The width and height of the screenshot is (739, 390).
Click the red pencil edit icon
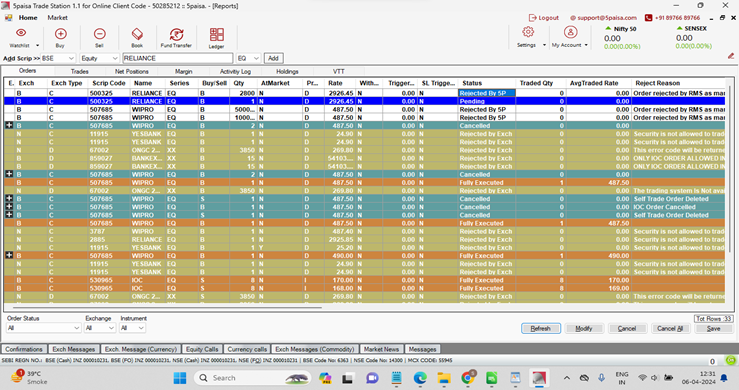[731, 56]
